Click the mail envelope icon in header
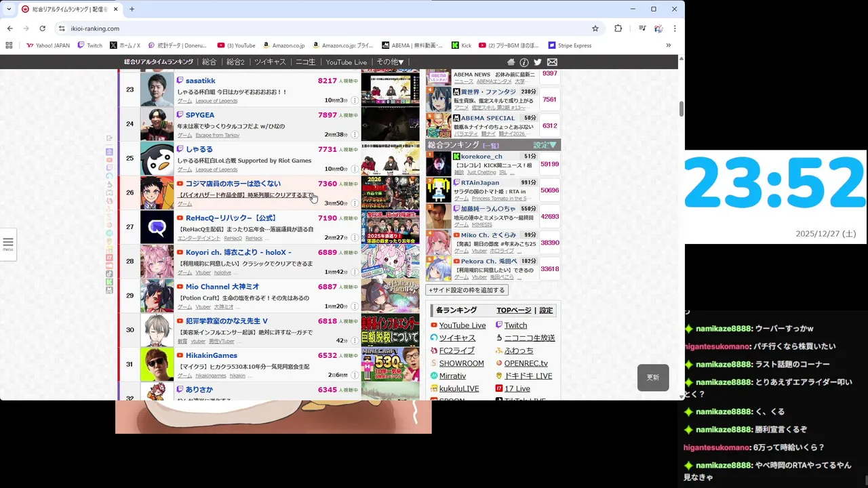This screenshot has width=868, height=488. click(x=552, y=62)
